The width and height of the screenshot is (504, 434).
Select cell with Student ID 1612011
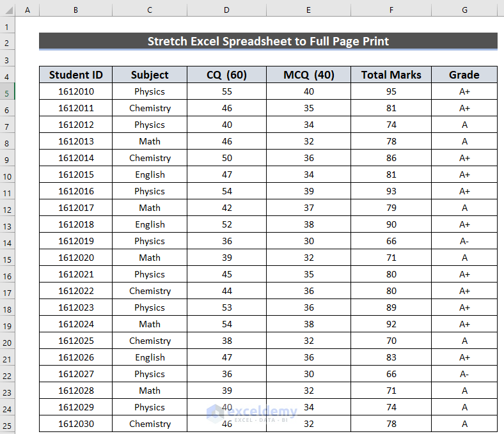[76, 108]
